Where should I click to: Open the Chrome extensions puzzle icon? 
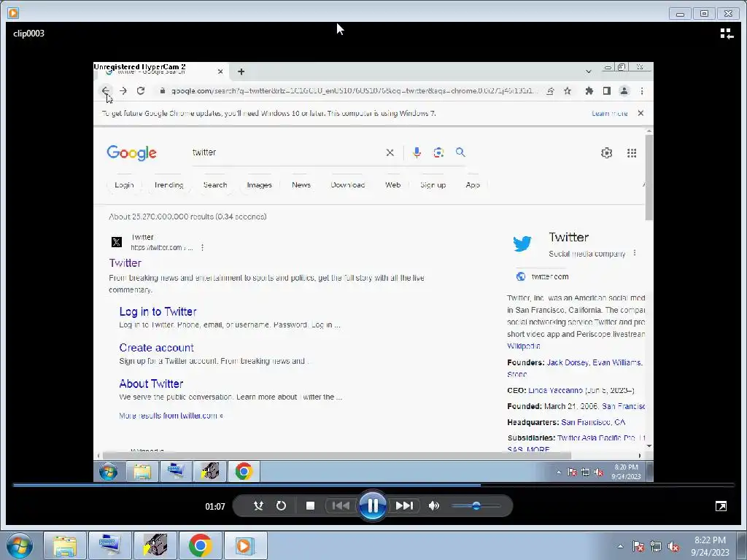tap(589, 91)
